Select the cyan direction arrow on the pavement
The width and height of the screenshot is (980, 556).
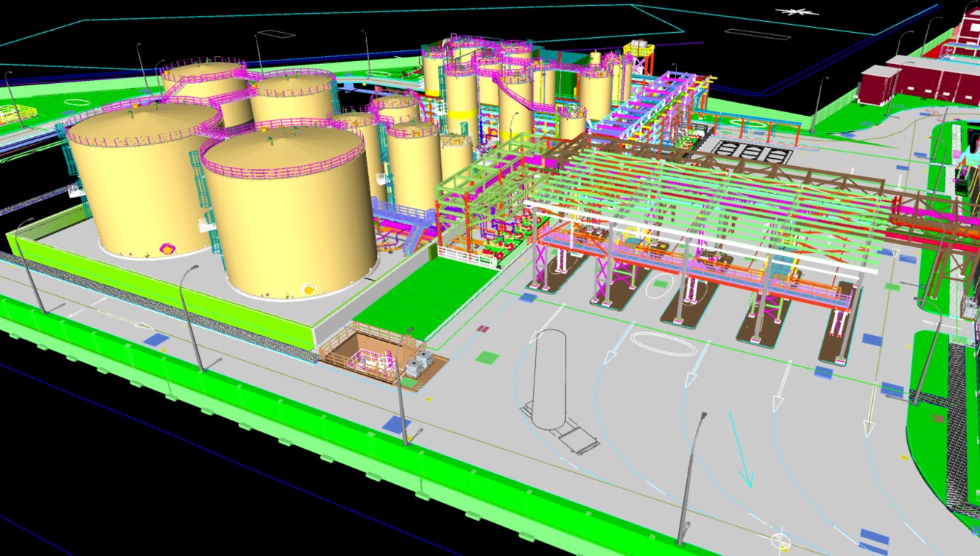(742, 450)
